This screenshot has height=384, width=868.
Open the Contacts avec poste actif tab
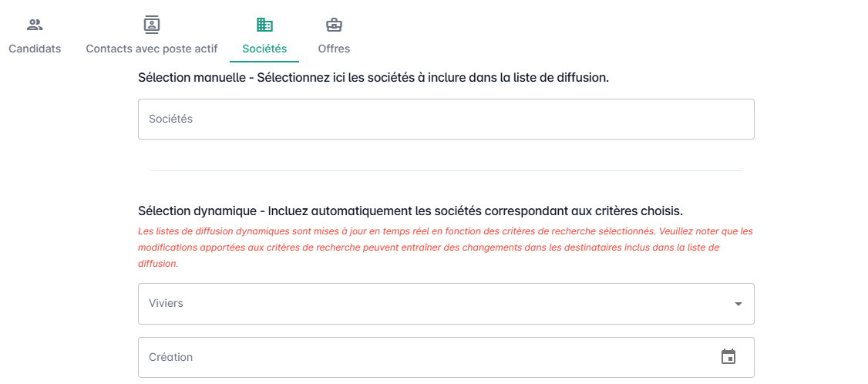[x=152, y=49]
